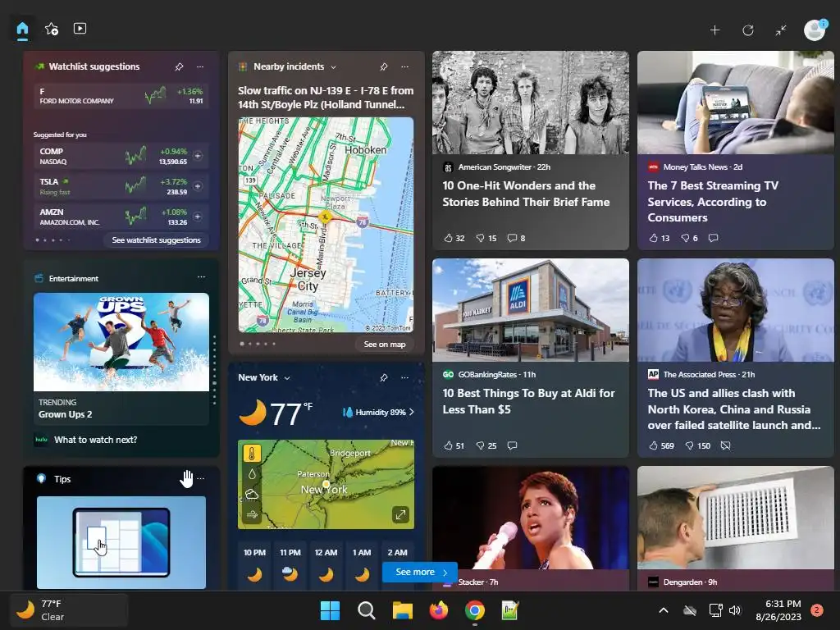Select the cloud cover map layer
This screenshot has height=630, width=840.
tap(252, 495)
